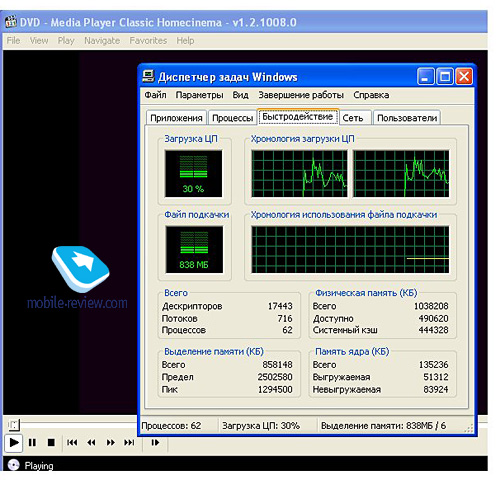The width and height of the screenshot is (500, 480).
Task: Click the Предел value 2502580
Action: (x=275, y=377)
